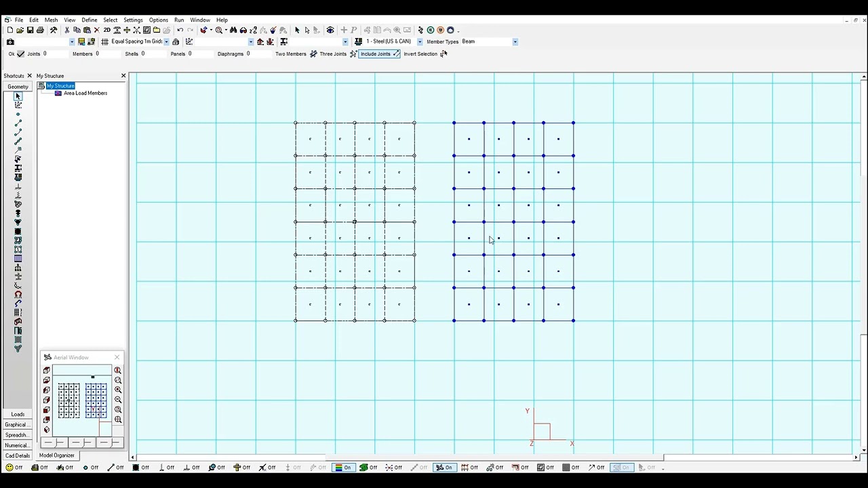Close the Aerial Window panel
Screen dimensions: 868x488
pos(117,357)
